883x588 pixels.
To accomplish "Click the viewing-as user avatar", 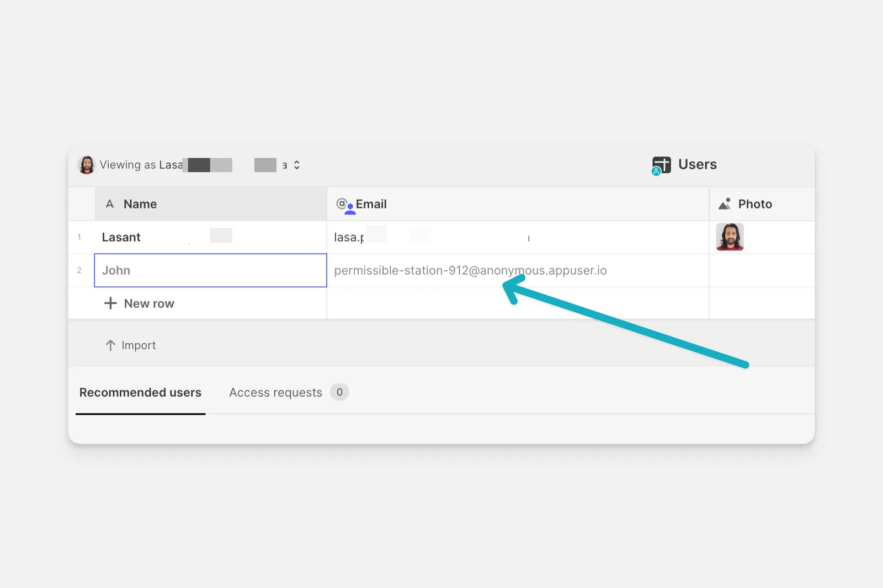I will pos(87,165).
